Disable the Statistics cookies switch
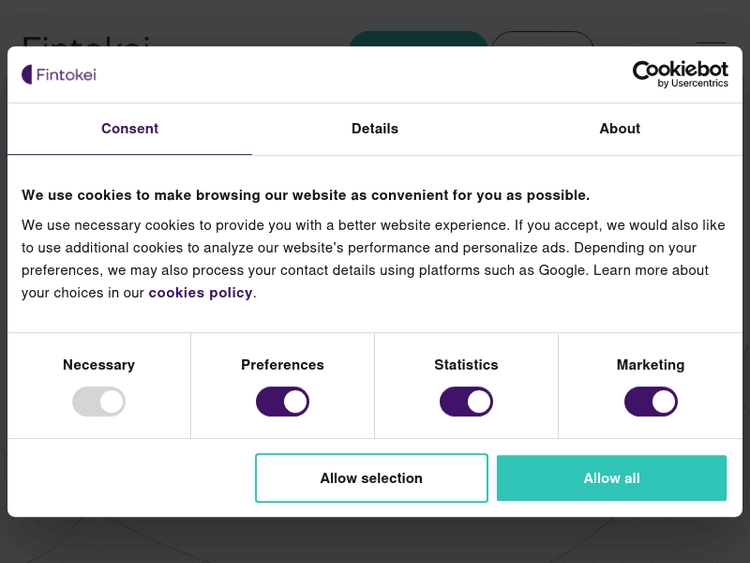 [466, 402]
